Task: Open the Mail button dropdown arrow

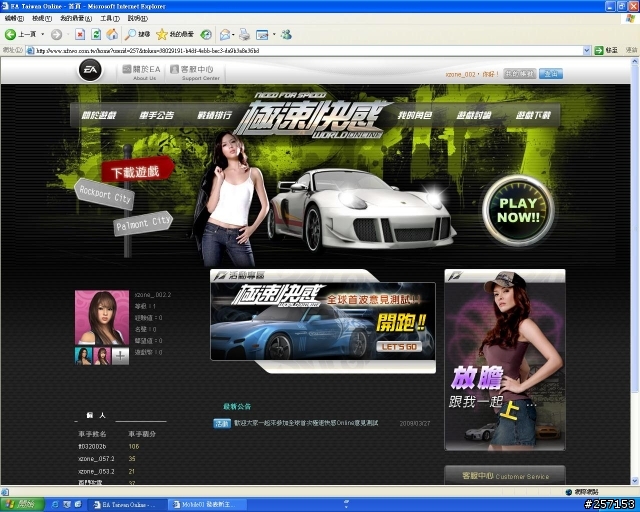Action: pos(233,35)
